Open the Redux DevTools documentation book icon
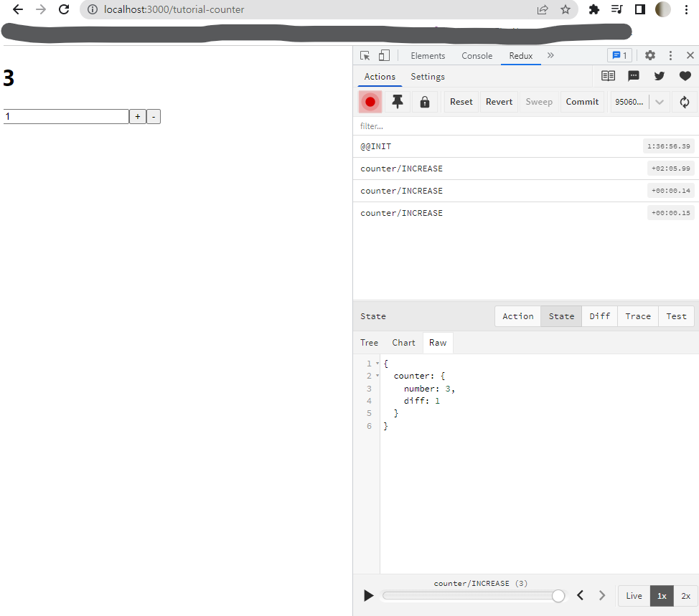This screenshot has width=699, height=616. click(608, 76)
